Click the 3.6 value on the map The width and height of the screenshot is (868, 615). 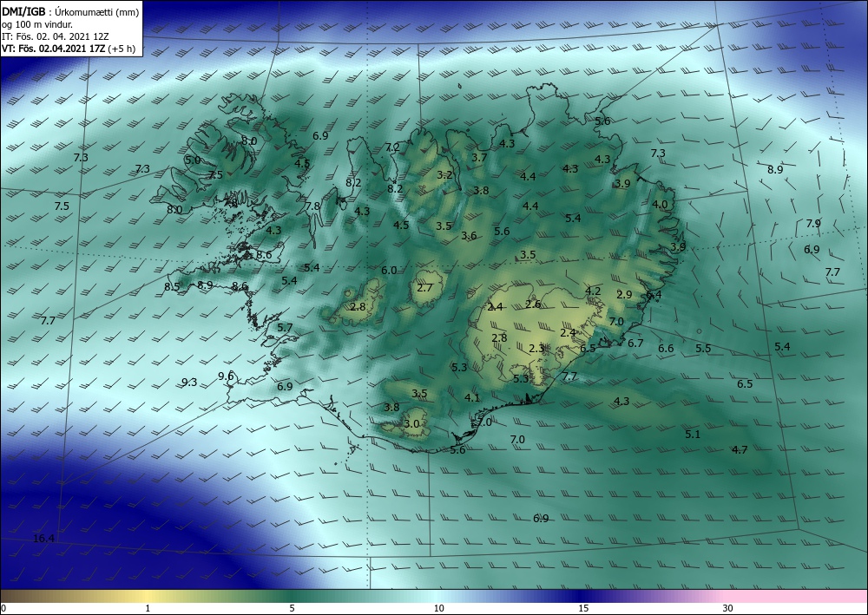click(469, 236)
